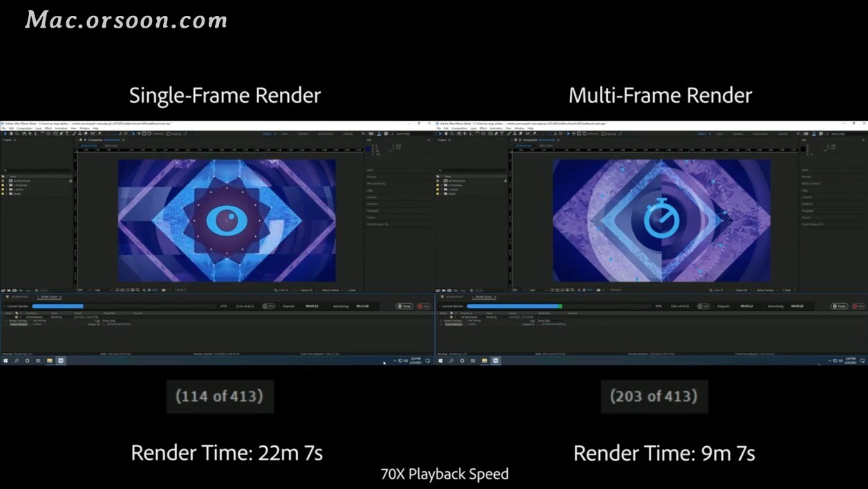The image size is (868, 489).
Task: Select Default workspace in Multi-Frame Render window
Action: click(x=701, y=134)
